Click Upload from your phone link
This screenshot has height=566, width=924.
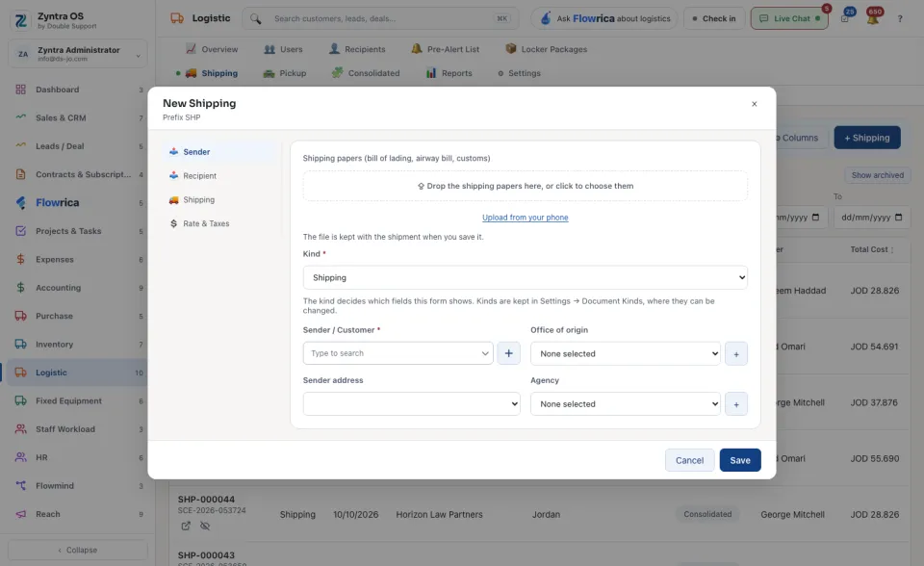point(526,218)
